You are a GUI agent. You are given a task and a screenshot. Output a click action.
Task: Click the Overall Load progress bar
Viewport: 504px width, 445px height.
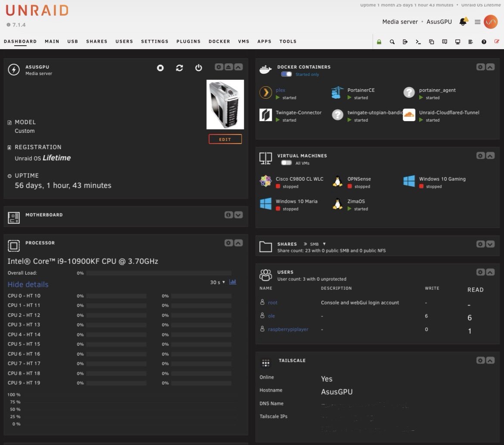[x=159, y=273]
